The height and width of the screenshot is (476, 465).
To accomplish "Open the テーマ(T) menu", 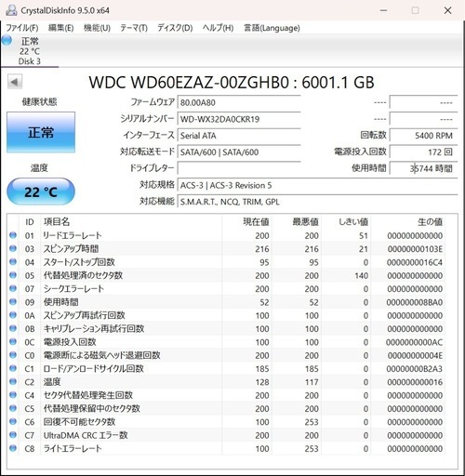I will click(x=134, y=28).
